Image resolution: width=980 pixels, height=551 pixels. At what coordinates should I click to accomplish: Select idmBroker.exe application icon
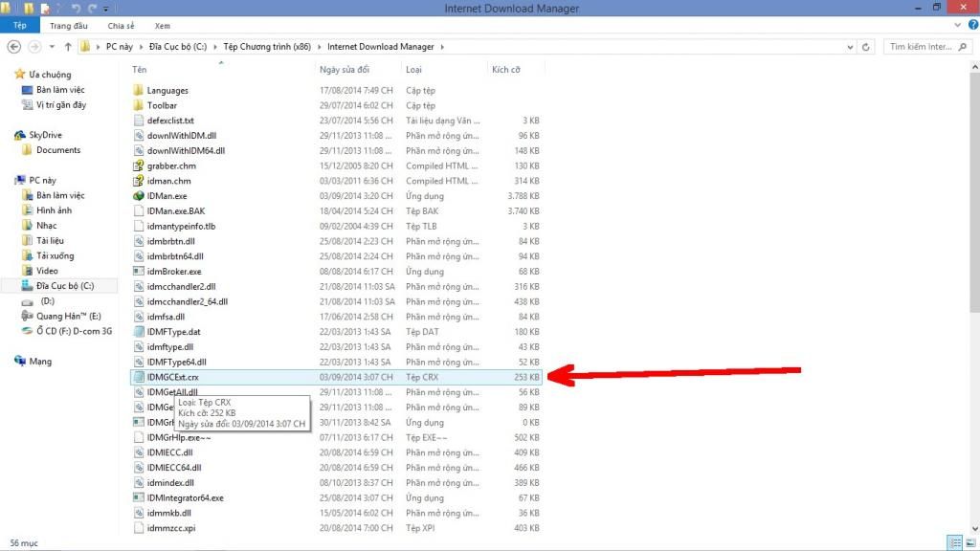pos(139,271)
